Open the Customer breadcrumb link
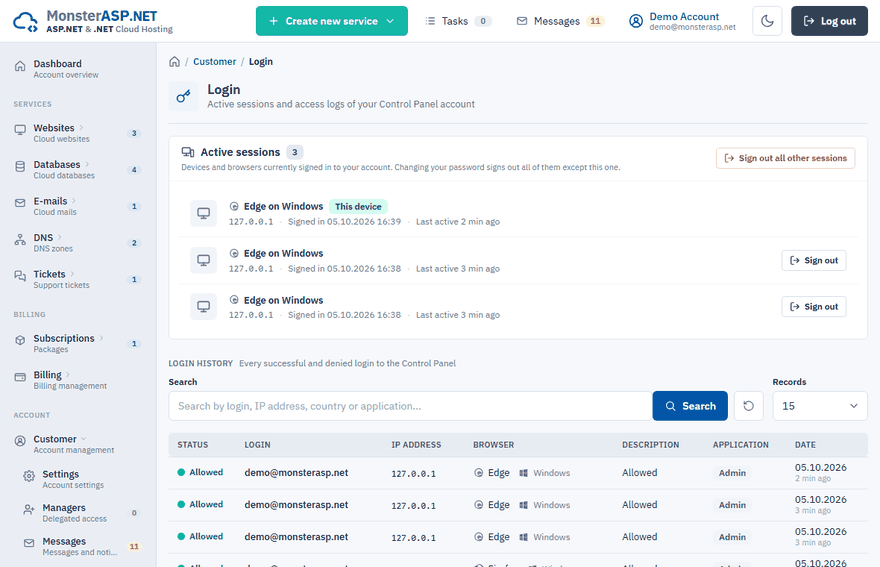This screenshot has height=567, width=880. click(x=214, y=62)
